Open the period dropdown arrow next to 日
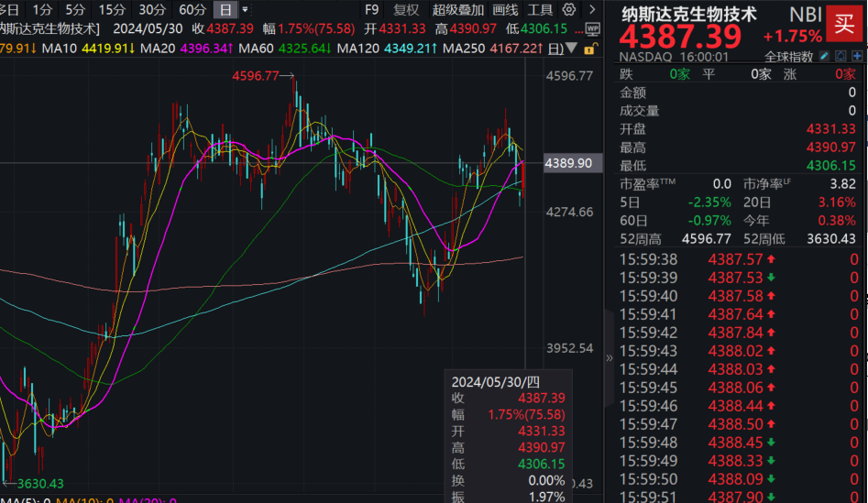Screen dimensions: 868x503 [x=246, y=9]
